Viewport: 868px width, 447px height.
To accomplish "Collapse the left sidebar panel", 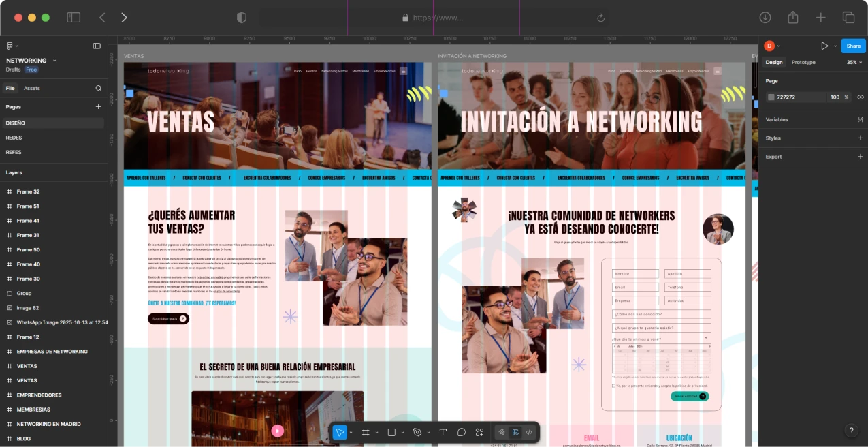I will point(97,46).
